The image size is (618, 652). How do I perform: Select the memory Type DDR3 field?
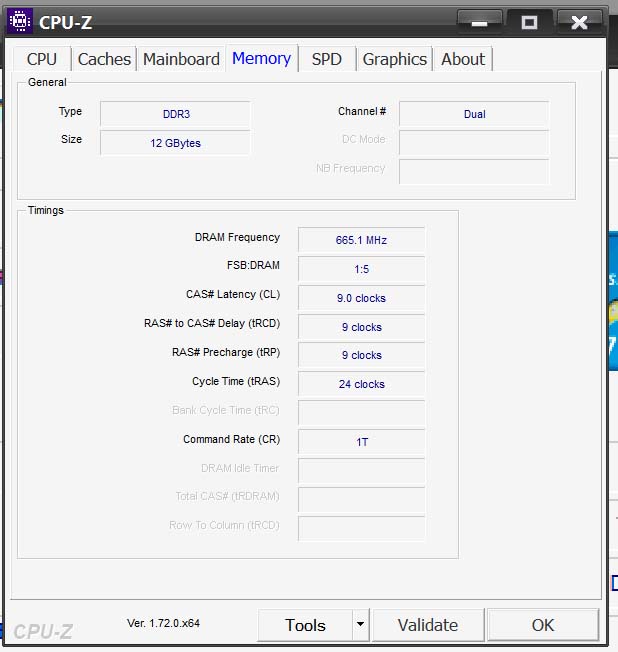pyautogui.click(x=175, y=114)
